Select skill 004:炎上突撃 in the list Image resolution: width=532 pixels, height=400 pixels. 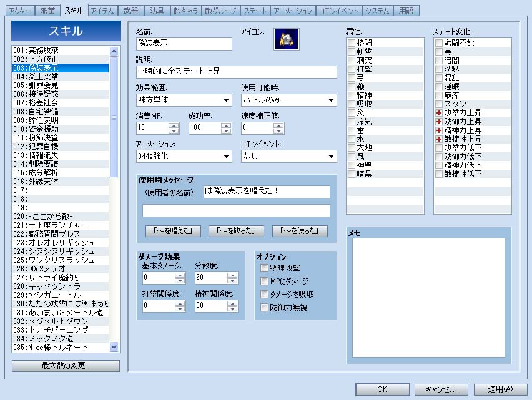(61, 77)
